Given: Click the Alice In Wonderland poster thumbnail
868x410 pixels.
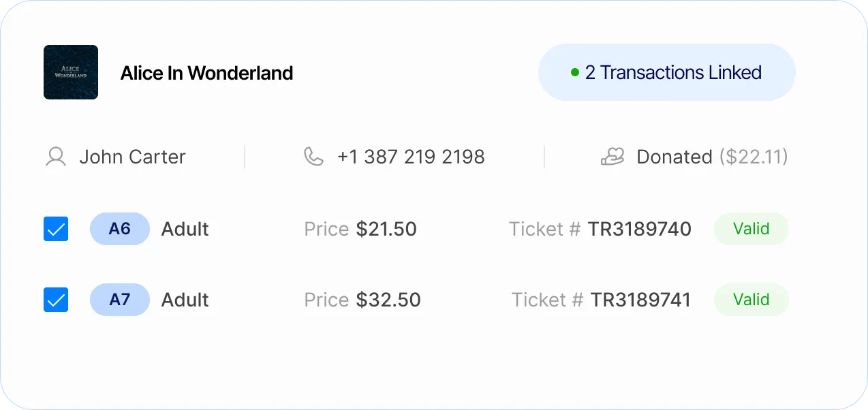Looking at the screenshot, I should pos(71,72).
